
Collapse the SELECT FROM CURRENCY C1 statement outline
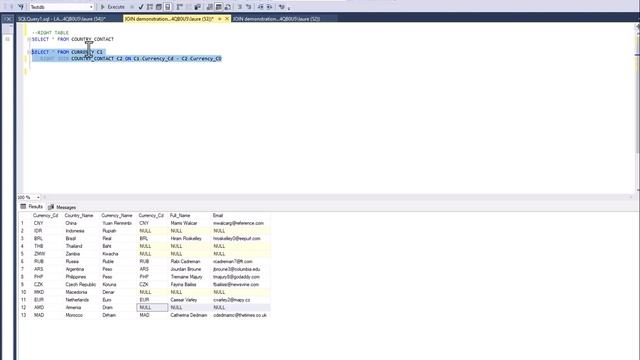[x=29, y=52]
